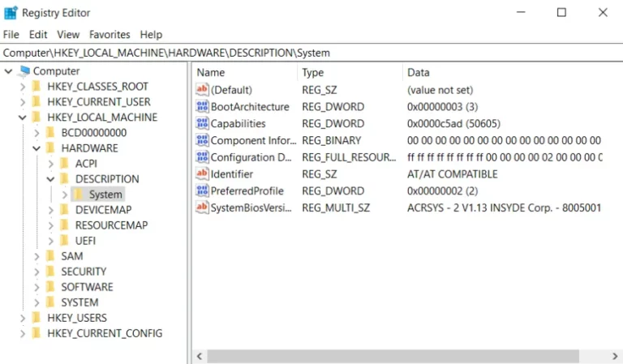Click the SAM folder icon
The height and width of the screenshot is (364, 623).
click(50, 256)
